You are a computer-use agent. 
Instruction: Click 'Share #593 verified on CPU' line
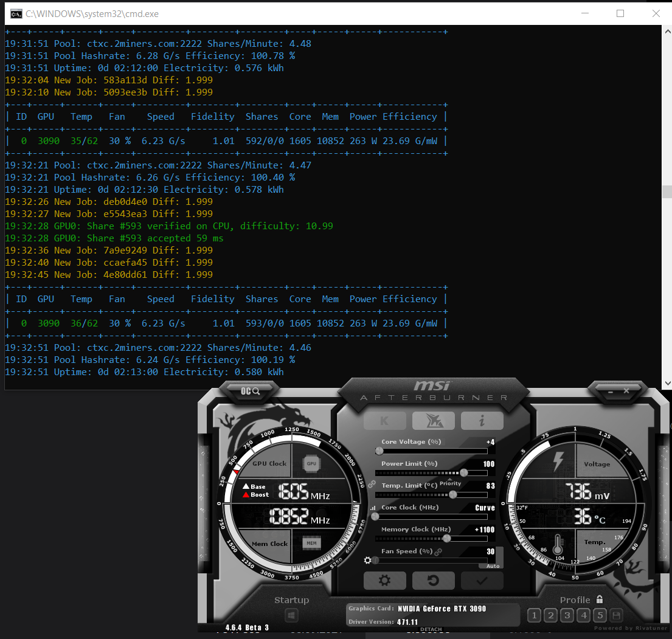169,226
